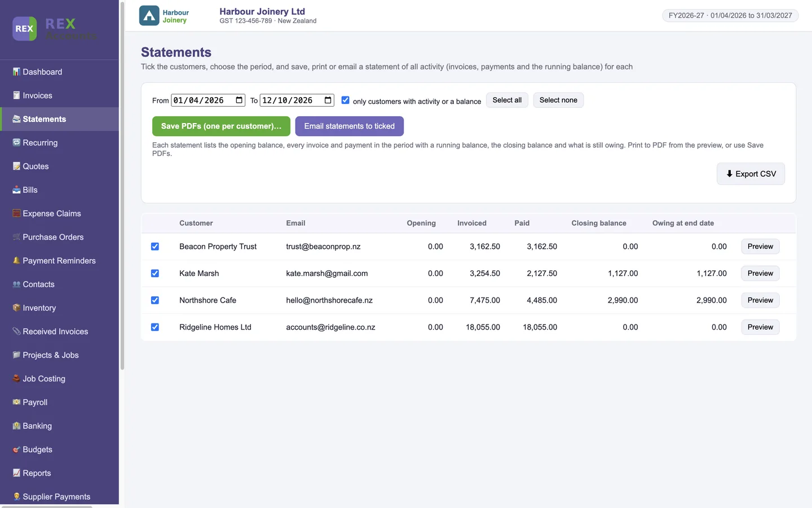This screenshot has height=508, width=812.
Task: Click the Inventory box icon
Action: pos(16,308)
